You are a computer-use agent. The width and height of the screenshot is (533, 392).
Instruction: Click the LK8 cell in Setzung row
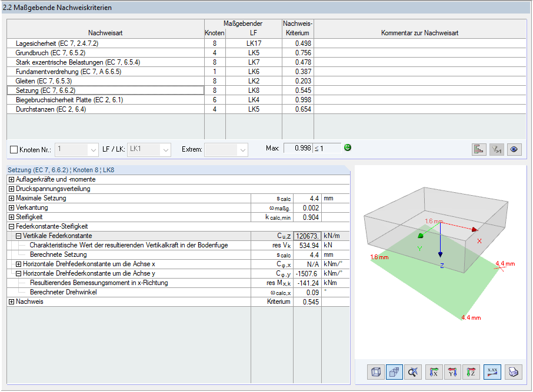pyautogui.click(x=254, y=91)
